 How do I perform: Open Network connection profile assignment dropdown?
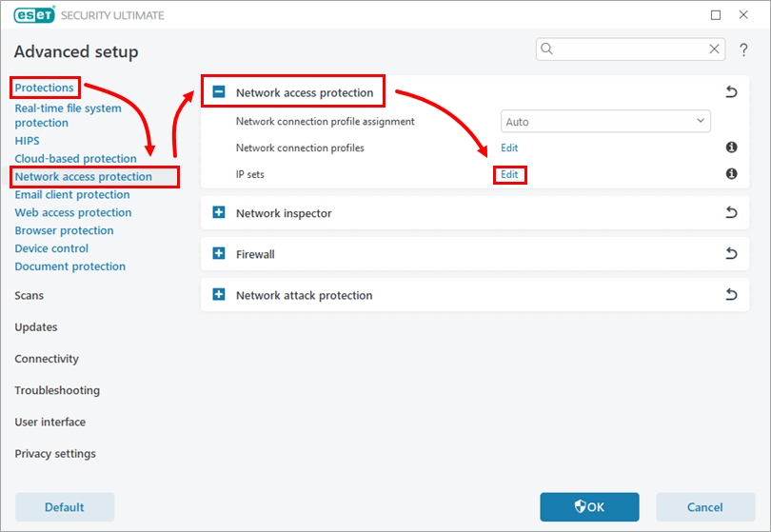click(605, 122)
